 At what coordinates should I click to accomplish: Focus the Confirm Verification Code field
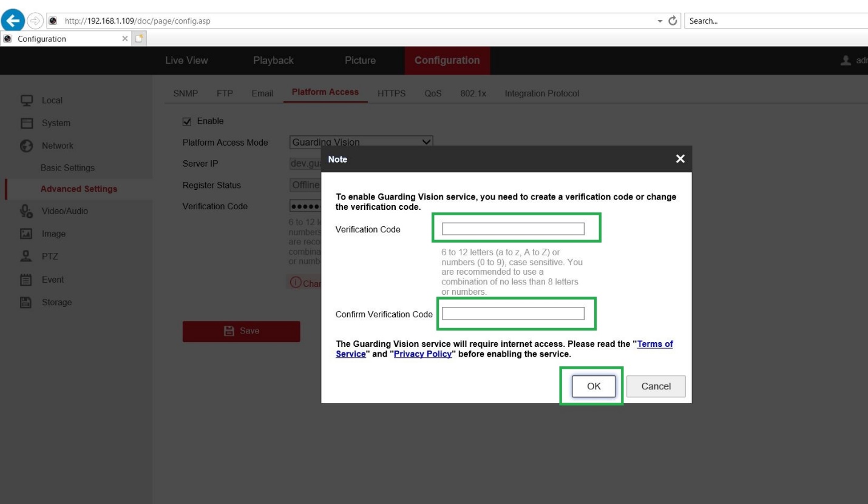(x=513, y=314)
